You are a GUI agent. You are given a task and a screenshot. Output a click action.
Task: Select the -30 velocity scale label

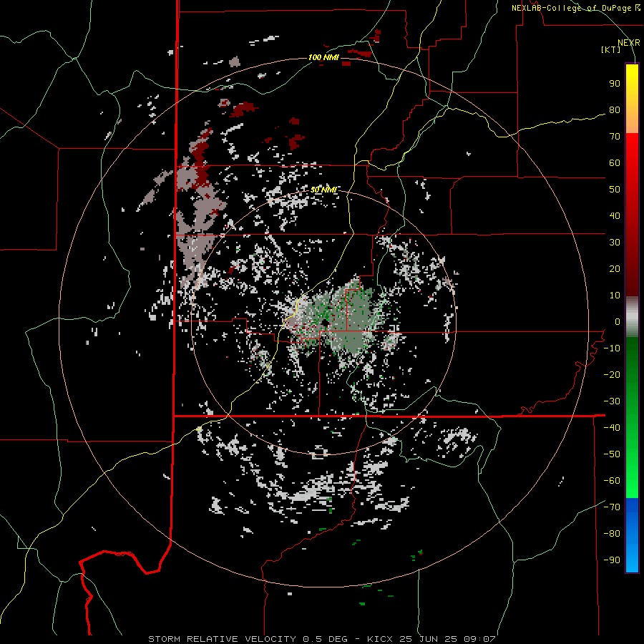(x=612, y=401)
